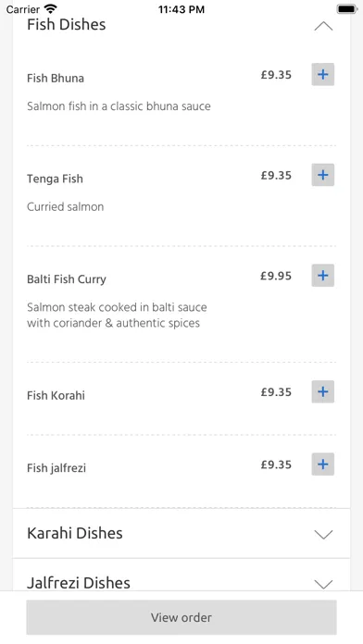The height and width of the screenshot is (644, 363).
Task: Tap the Balti Fish Curry description text
Action: [117, 315]
